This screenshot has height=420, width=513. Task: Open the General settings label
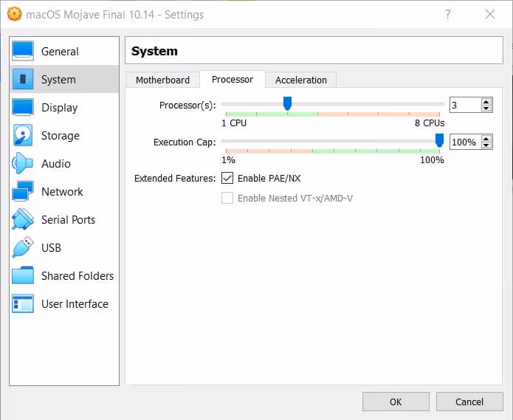tap(60, 52)
